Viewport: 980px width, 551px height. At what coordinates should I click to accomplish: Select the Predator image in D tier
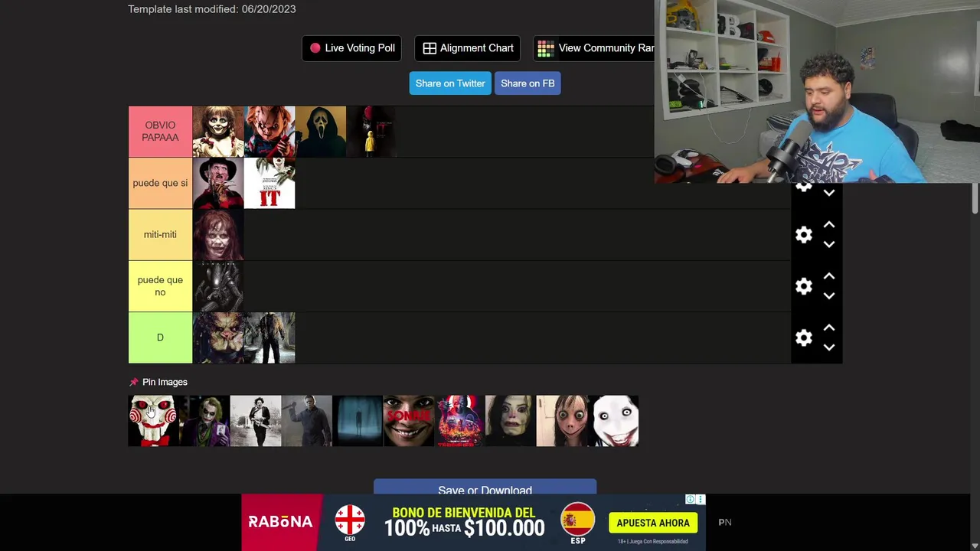tap(218, 337)
